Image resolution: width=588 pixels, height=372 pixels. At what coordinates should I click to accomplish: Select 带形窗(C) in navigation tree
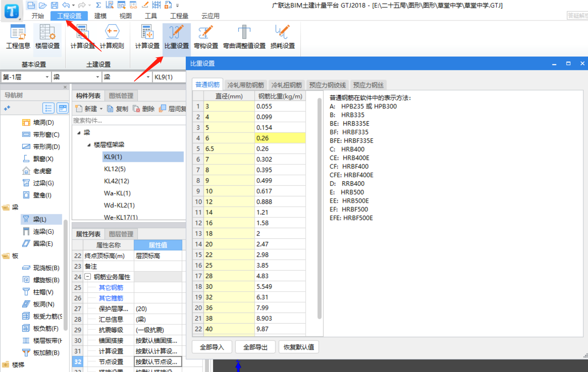(x=40, y=135)
